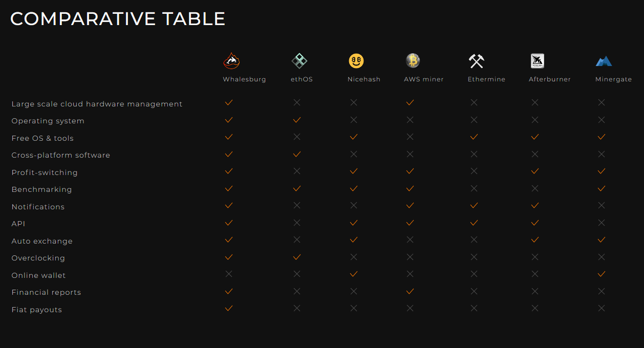The image size is (644, 348).
Task: Click the Comparative Table heading
Action: [x=118, y=19]
